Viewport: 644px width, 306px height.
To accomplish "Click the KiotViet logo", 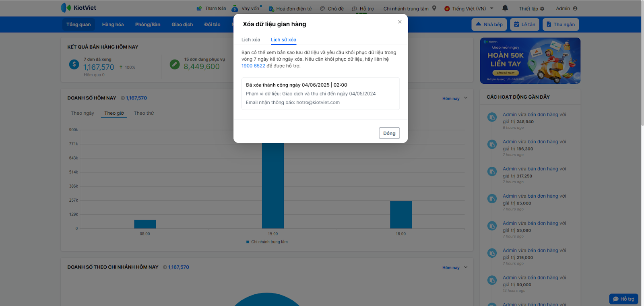I will point(78,8).
